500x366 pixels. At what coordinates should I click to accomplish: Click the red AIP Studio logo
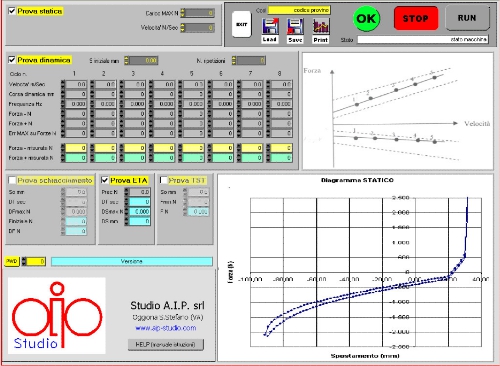(x=57, y=315)
